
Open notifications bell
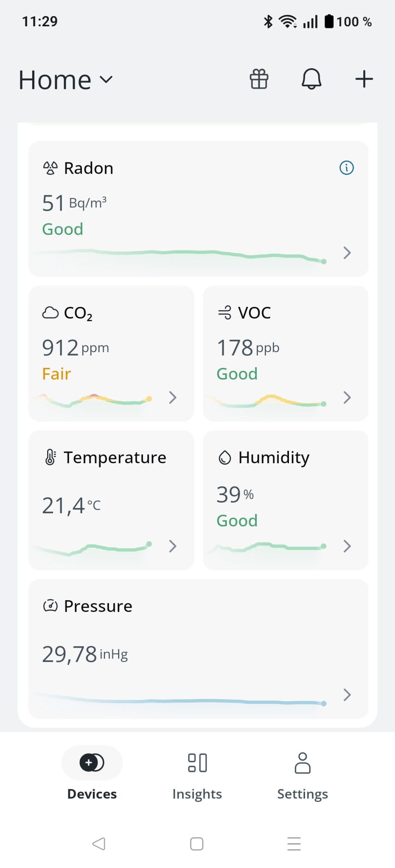[311, 79]
